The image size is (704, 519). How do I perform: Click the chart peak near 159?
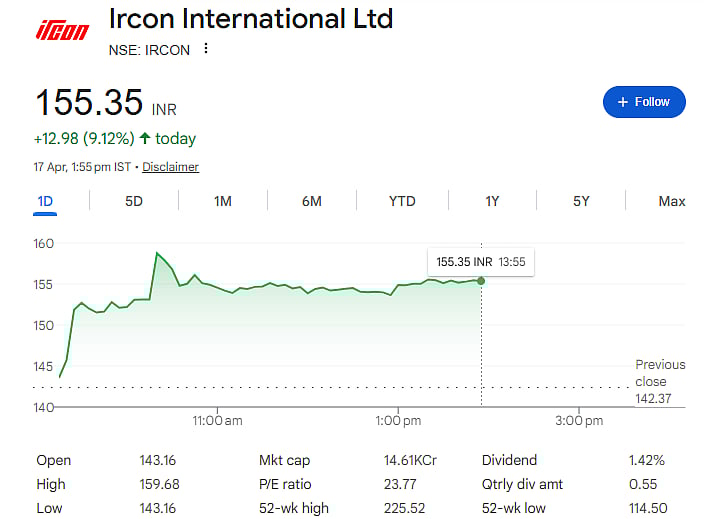coord(157,253)
